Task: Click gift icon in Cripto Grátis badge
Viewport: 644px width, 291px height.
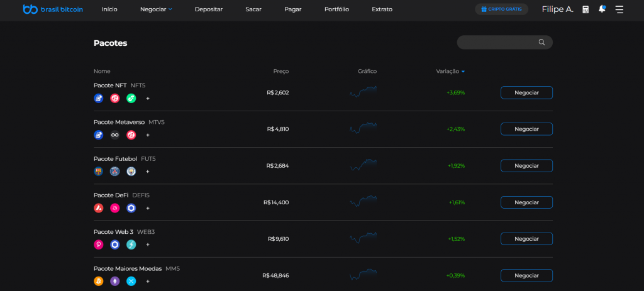Action: tap(484, 9)
